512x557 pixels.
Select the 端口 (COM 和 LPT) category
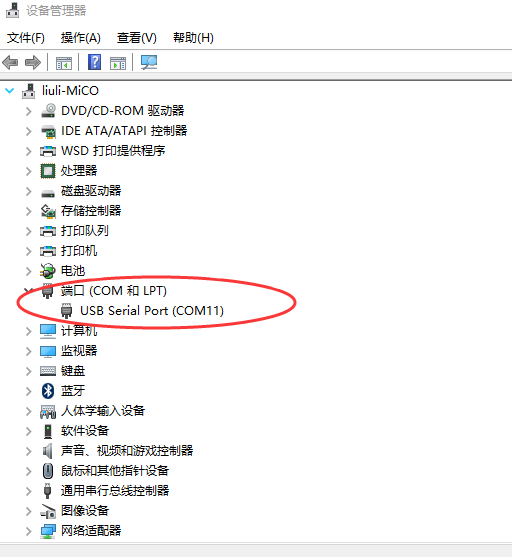point(113,291)
